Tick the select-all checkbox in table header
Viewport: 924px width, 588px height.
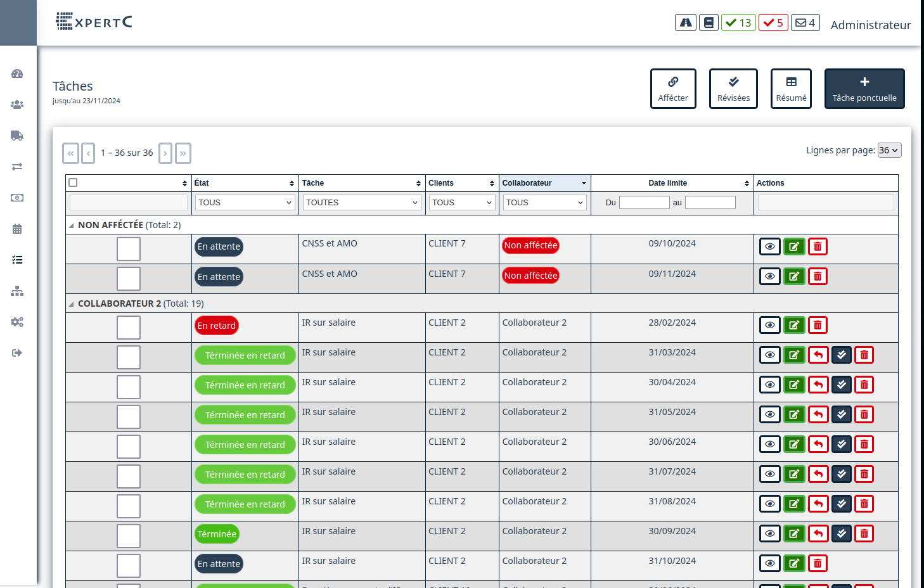tap(74, 182)
